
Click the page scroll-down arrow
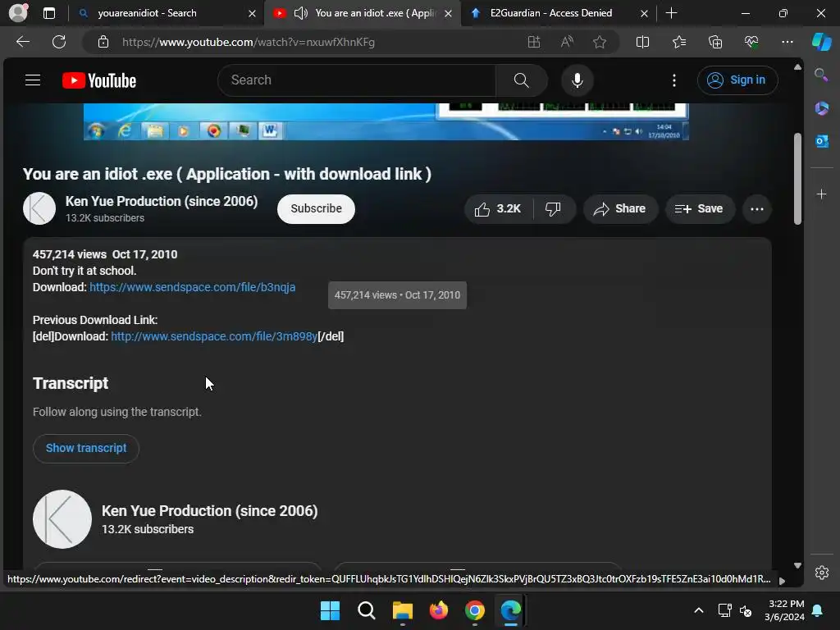[797, 566]
